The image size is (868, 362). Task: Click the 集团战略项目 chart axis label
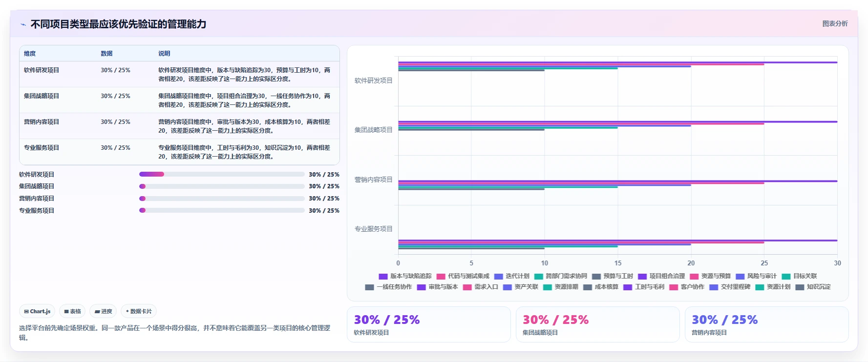pyautogui.click(x=373, y=130)
